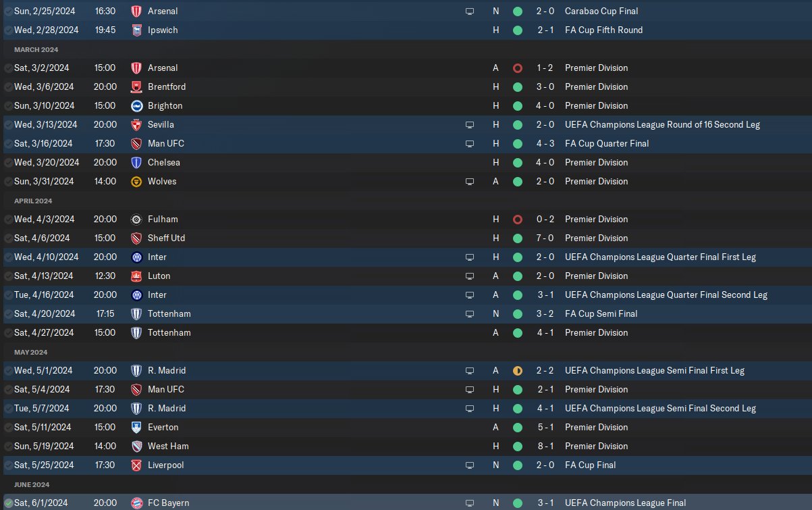Collapse the APRIL 2024 month header
812x510 pixels.
[x=33, y=201]
